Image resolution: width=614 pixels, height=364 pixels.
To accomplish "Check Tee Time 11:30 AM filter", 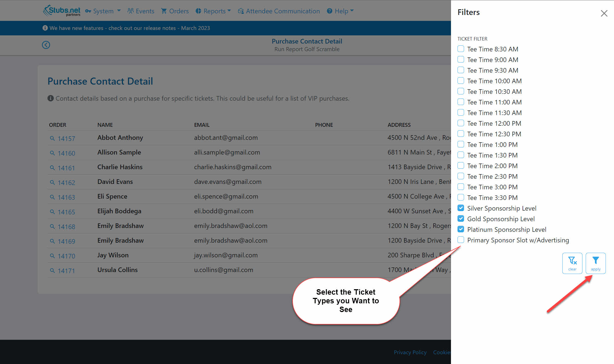I will point(461,112).
